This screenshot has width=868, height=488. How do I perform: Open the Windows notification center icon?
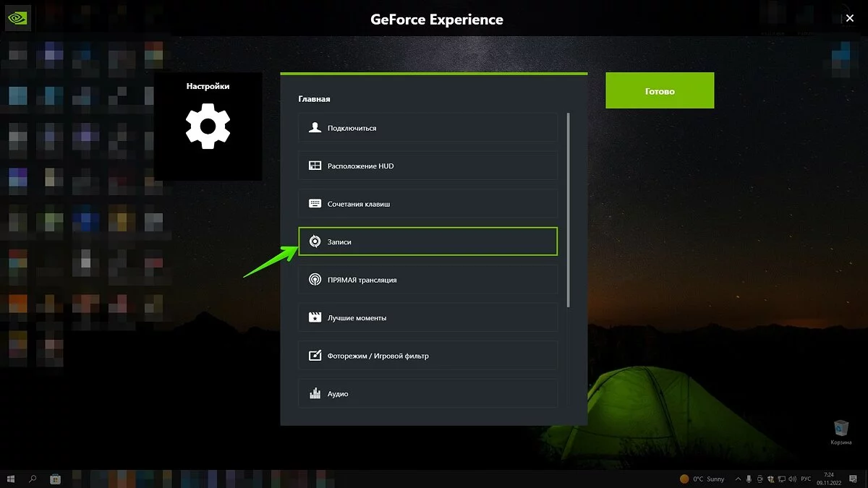click(854, 479)
